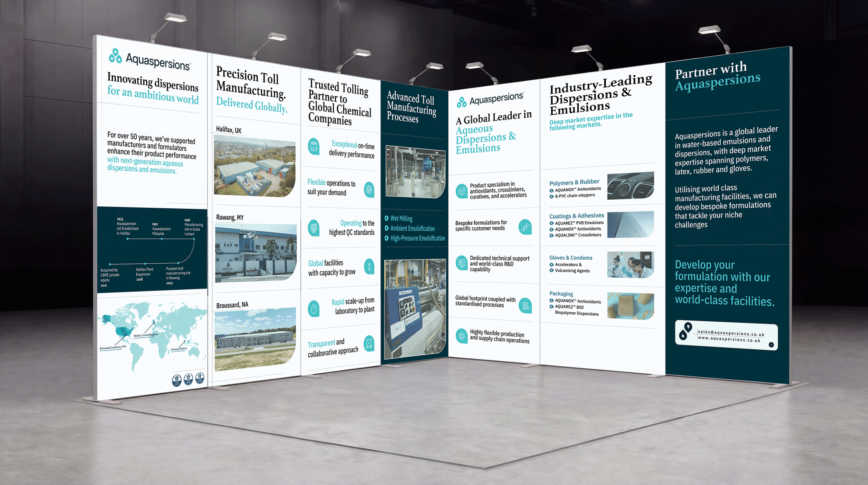The height and width of the screenshot is (485, 868).
Task: Click the 1974 Aquaspersion Ltd Established timeline entry
Action: pos(127,226)
